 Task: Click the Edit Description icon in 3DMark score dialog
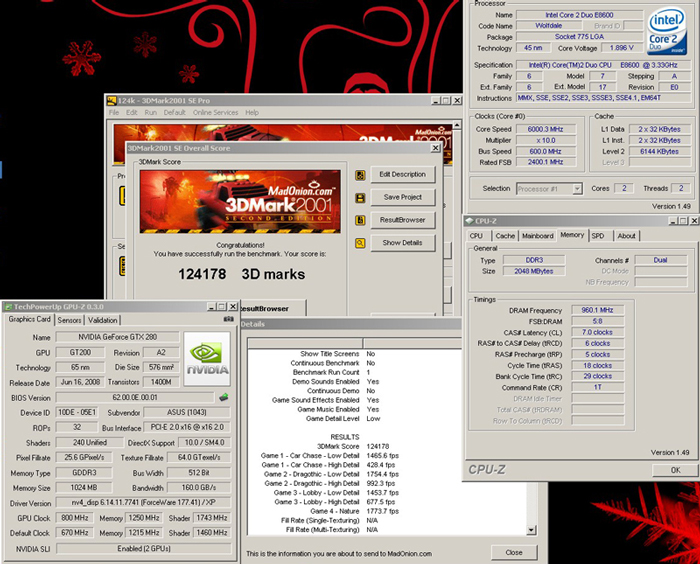click(360, 175)
